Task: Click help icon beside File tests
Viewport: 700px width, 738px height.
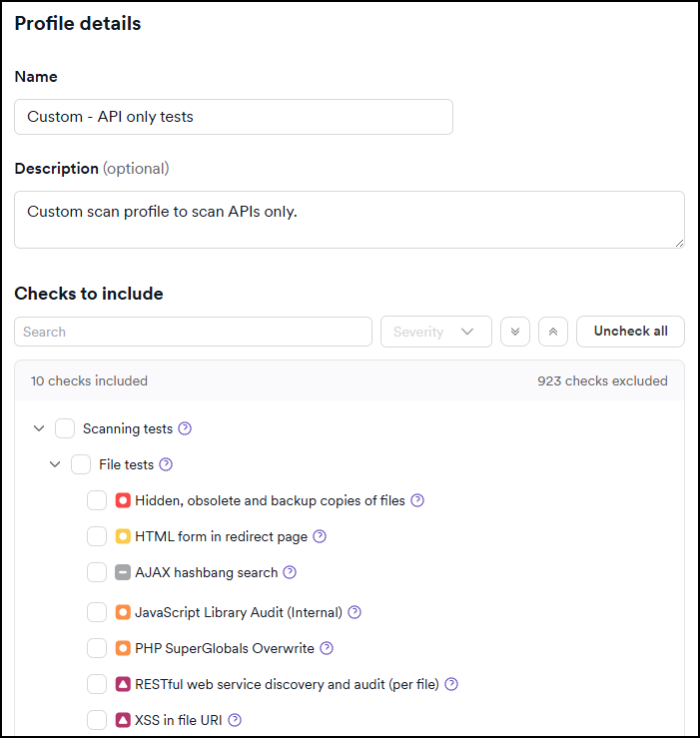Action: click(166, 464)
